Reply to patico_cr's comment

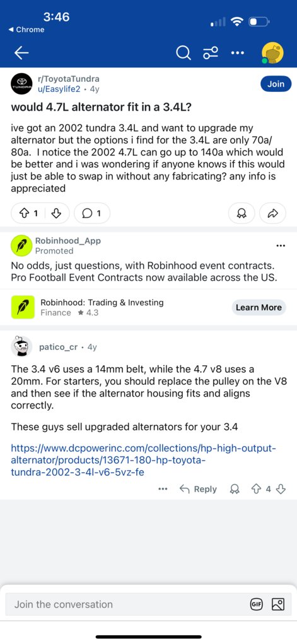point(198,489)
